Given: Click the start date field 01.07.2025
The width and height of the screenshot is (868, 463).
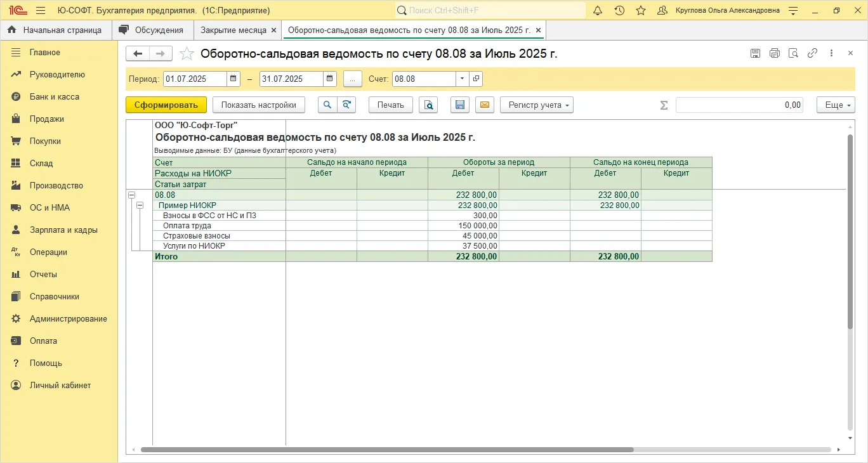Looking at the screenshot, I should point(195,79).
